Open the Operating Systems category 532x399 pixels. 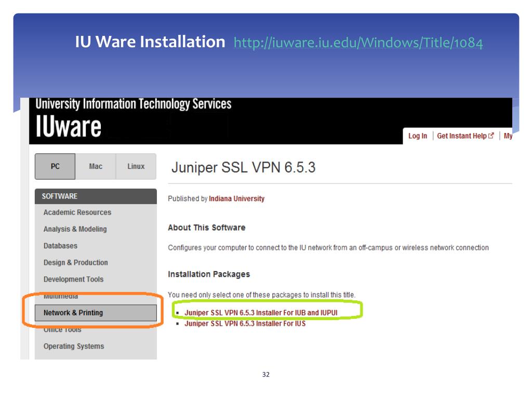pyautogui.click(x=74, y=346)
